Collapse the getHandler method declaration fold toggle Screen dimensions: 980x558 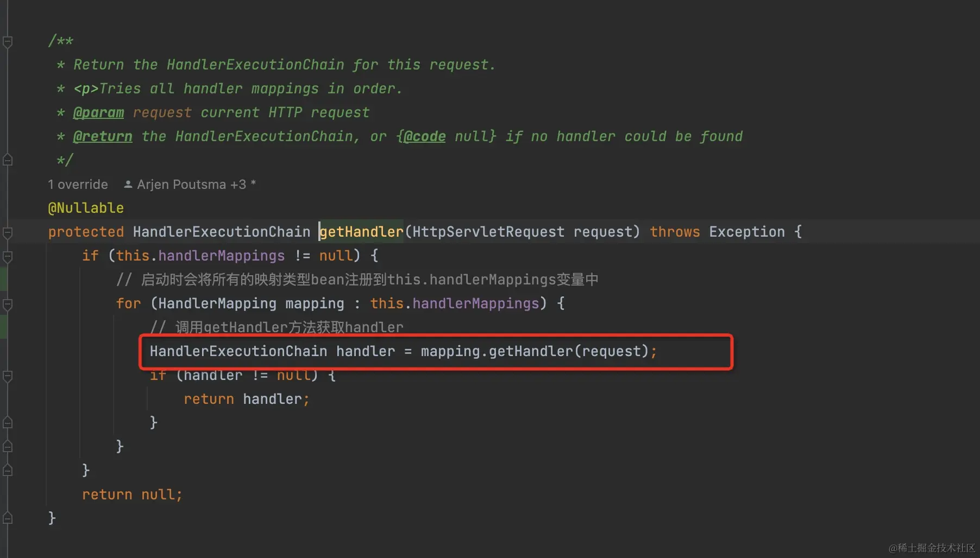click(8, 232)
